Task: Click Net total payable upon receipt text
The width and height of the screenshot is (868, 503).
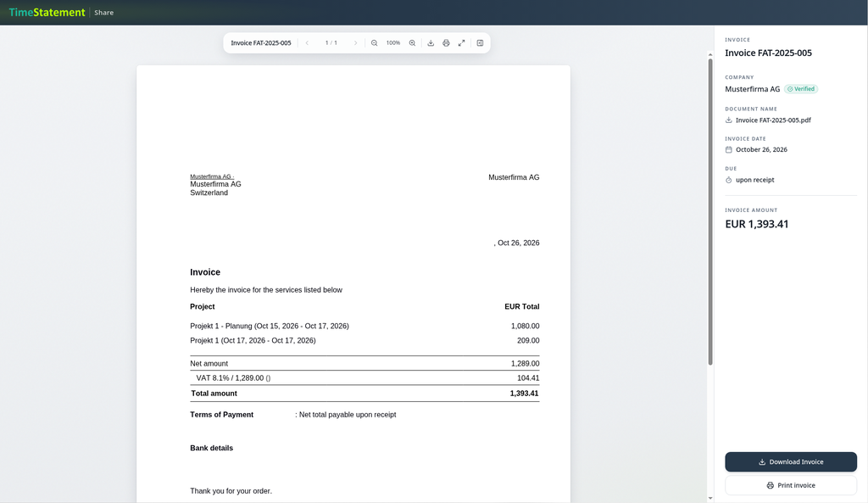Action: click(348, 415)
